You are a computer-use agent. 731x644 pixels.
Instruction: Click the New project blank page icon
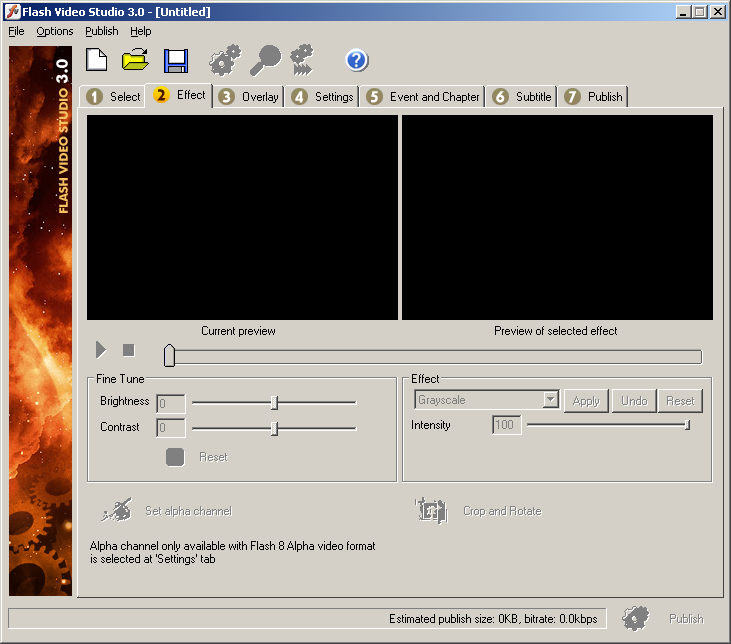click(97, 60)
